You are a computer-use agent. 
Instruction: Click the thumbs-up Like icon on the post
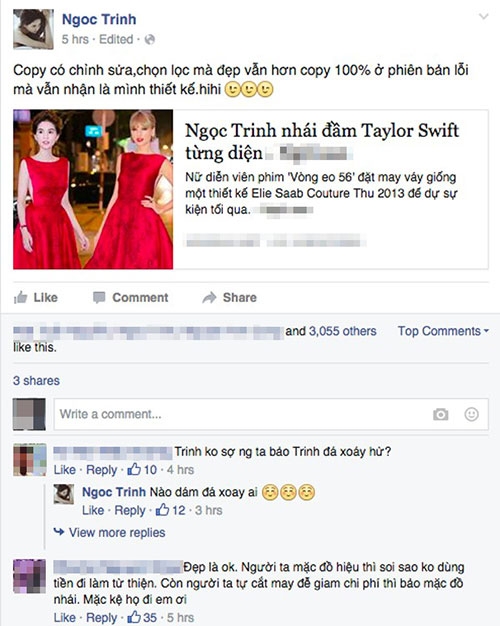click(x=21, y=297)
